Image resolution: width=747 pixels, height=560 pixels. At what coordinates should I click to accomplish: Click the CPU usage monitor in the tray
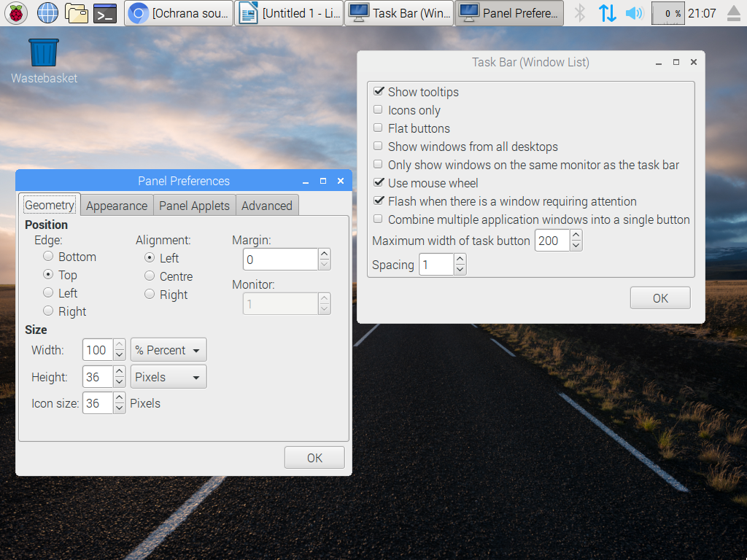[x=667, y=12]
